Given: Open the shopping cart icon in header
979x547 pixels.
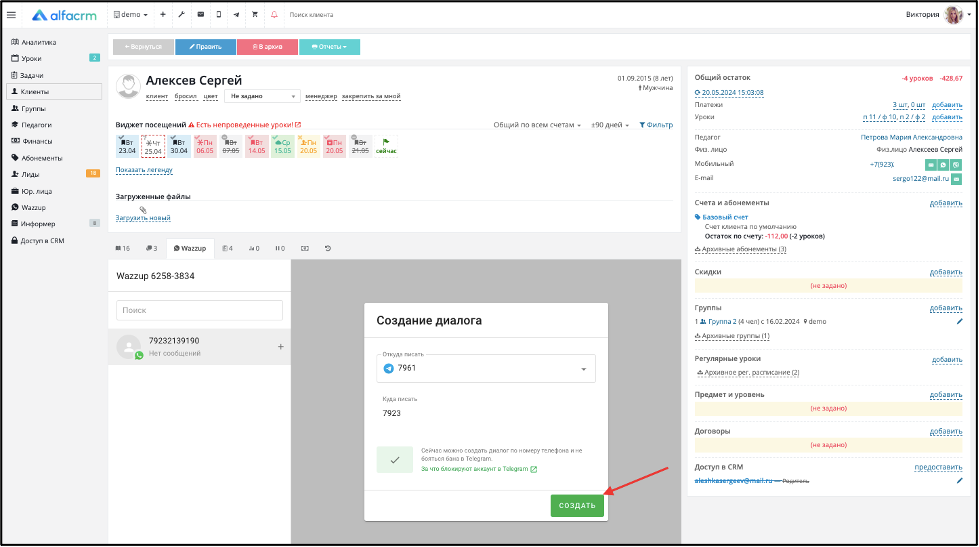Looking at the screenshot, I should pos(254,15).
